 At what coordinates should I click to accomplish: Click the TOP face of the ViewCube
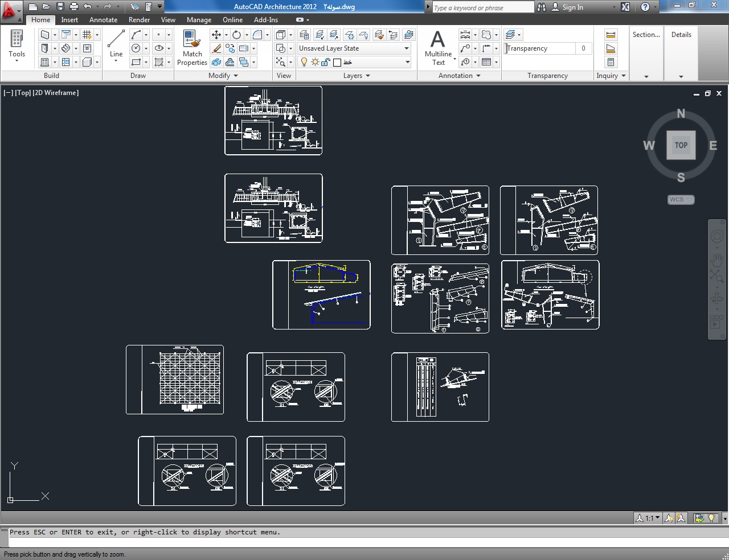pos(681,145)
